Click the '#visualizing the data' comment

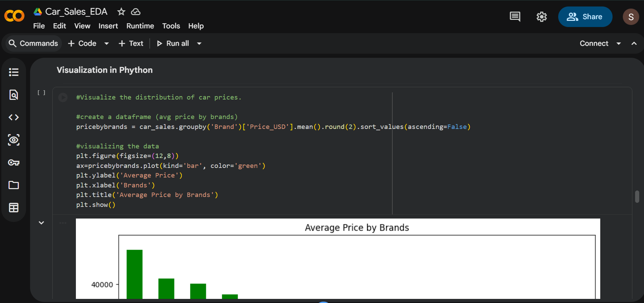(x=118, y=146)
